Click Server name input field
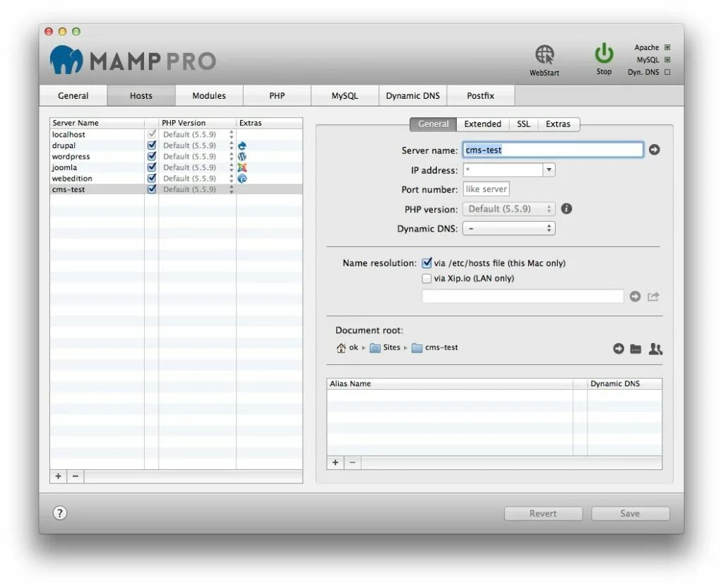The image size is (723, 588). click(x=553, y=150)
